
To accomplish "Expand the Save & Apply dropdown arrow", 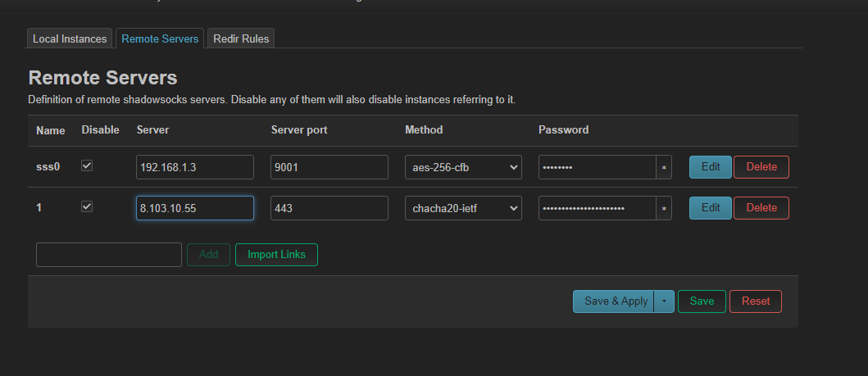I will tap(664, 301).
